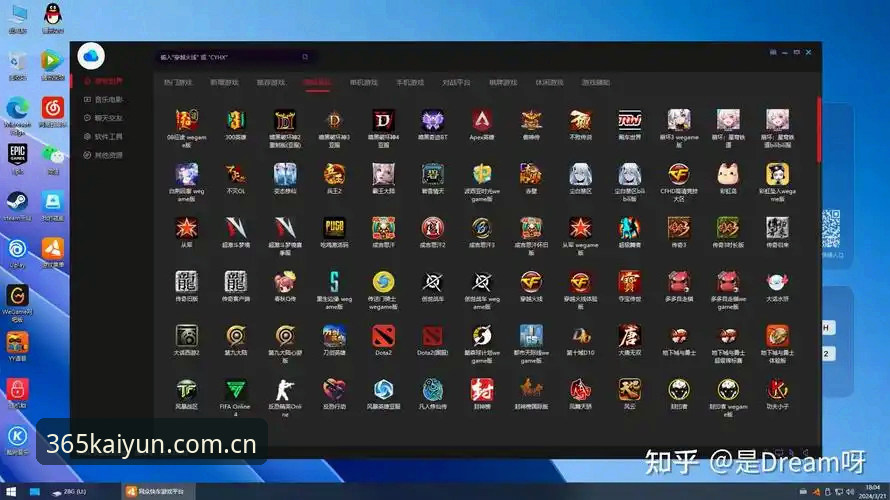Open the Apex英雄 game icon
The image size is (890, 500).
(x=482, y=121)
